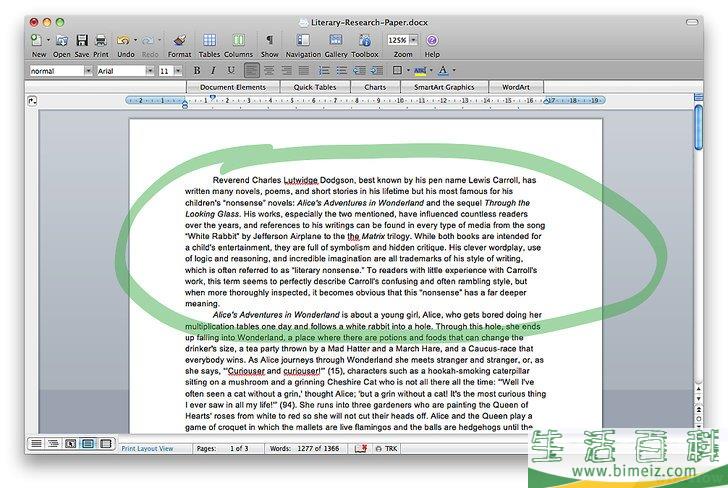Image resolution: width=728 pixels, height=488 pixels.
Task: Apply Bold formatting
Action: coord(197,71)
